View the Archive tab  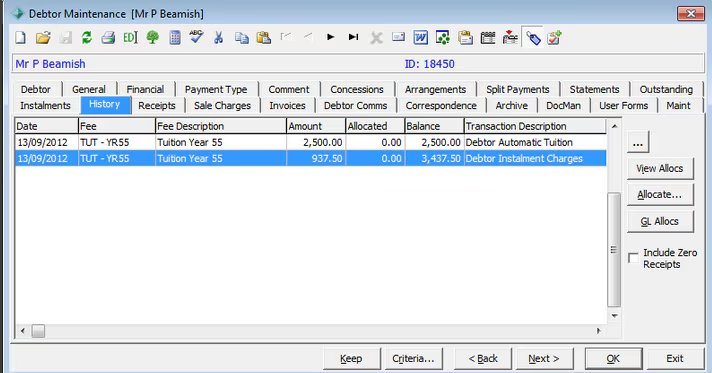pyautogui.click(x=512, y=105)
